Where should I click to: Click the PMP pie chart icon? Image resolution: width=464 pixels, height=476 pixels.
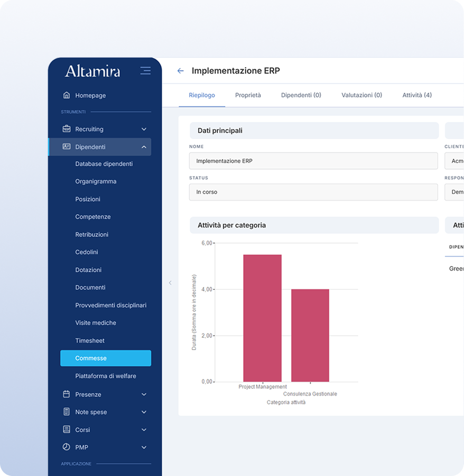pos(67,447)
